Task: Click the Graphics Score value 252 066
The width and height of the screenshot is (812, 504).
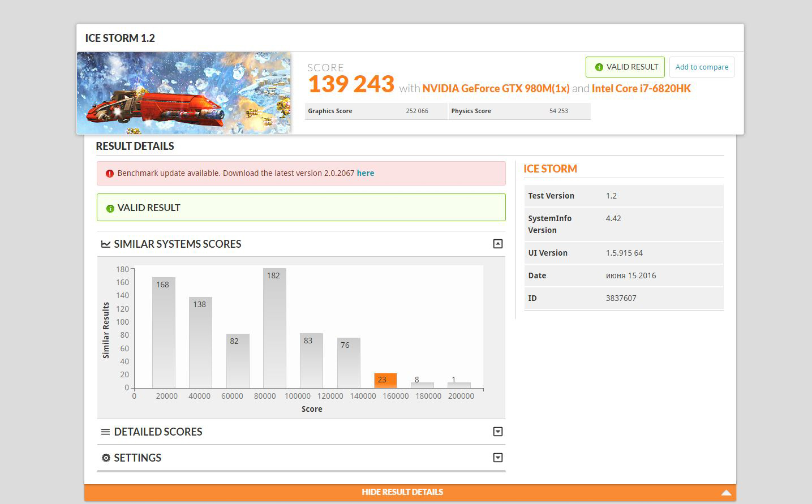Action: tap(417, 111)
